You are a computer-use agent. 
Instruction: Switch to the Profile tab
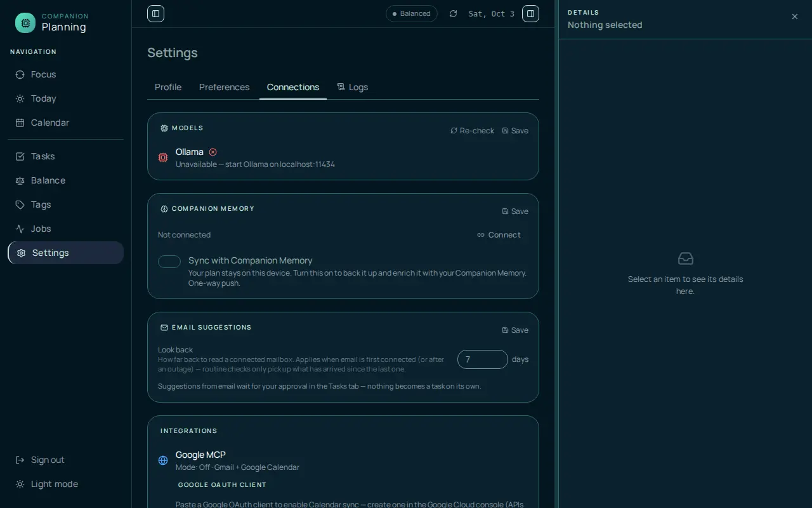[168, 87]
